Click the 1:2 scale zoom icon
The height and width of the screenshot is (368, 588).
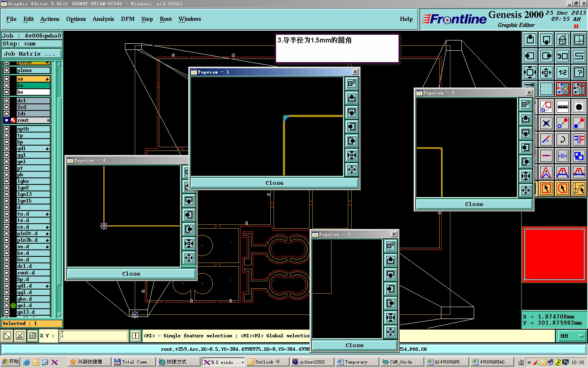point(563,72)
